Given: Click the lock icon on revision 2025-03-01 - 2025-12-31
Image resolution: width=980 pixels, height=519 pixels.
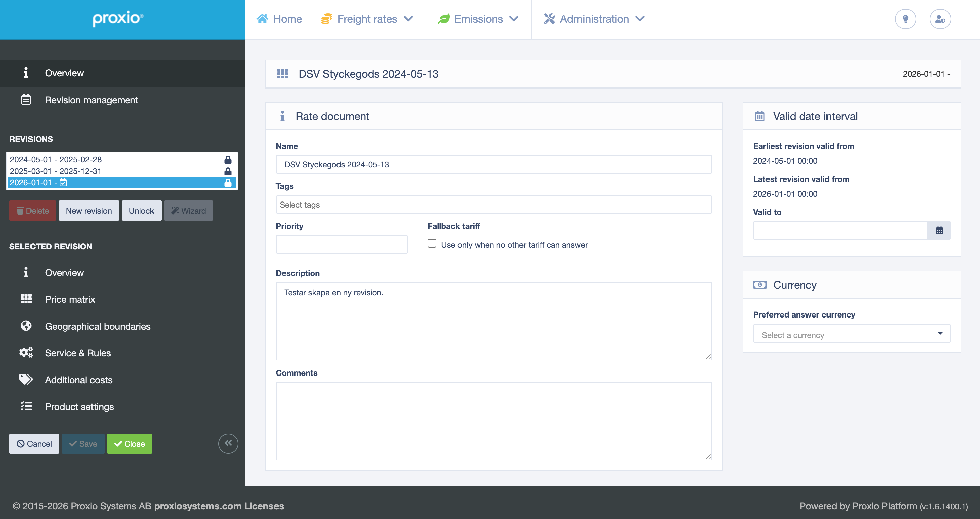Looking at the screenshot, I should (228, 171).
